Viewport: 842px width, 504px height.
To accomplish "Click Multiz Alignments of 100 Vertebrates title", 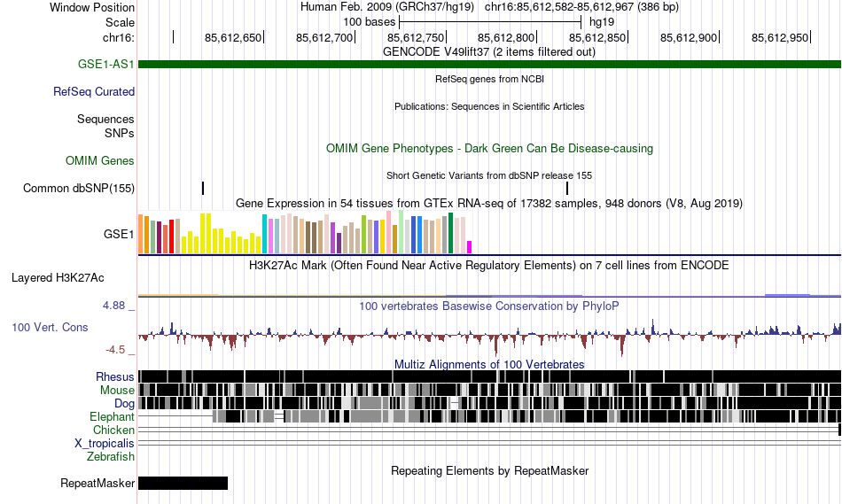I will pyautogui.click(x=489, y=364).
